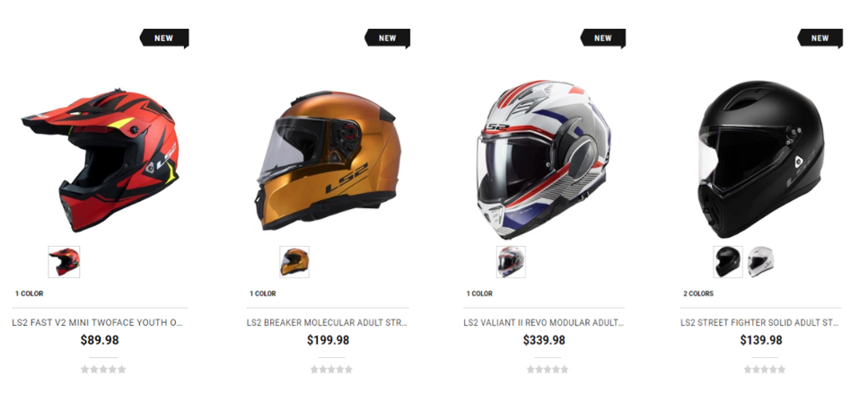Click the star rating under the $89.98 helmet

tap(103, 369)
